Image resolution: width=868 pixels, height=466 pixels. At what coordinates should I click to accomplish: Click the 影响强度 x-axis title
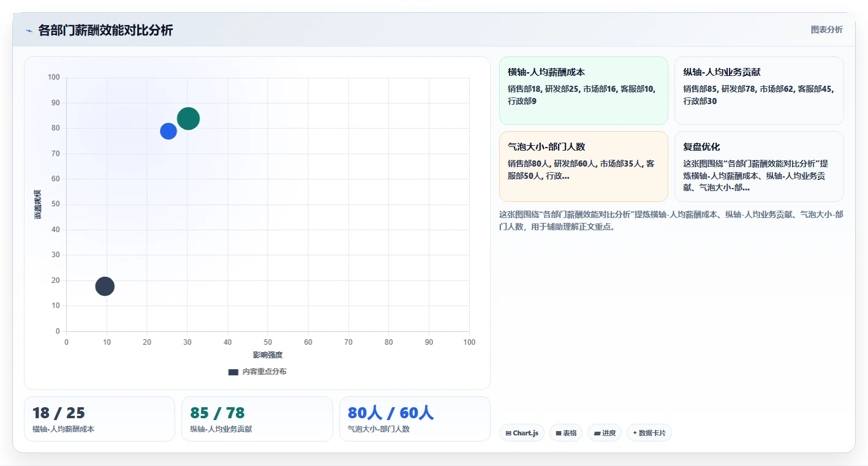[268, 355]
